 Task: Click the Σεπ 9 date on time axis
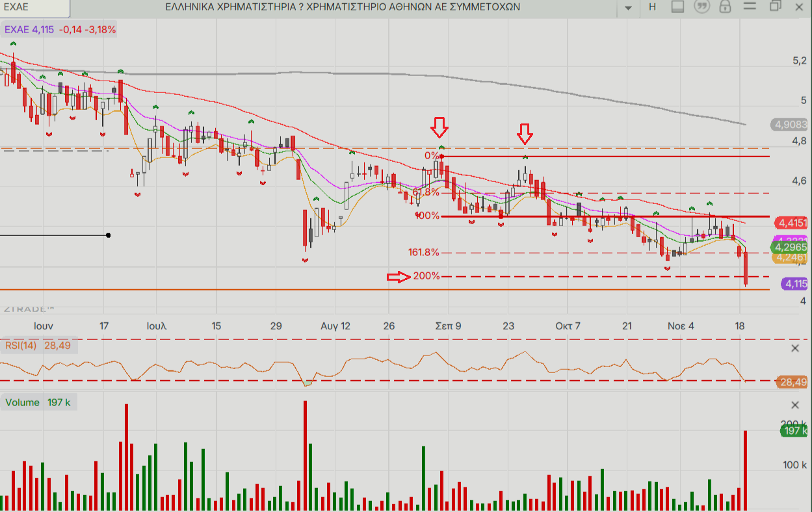(448, 326)
